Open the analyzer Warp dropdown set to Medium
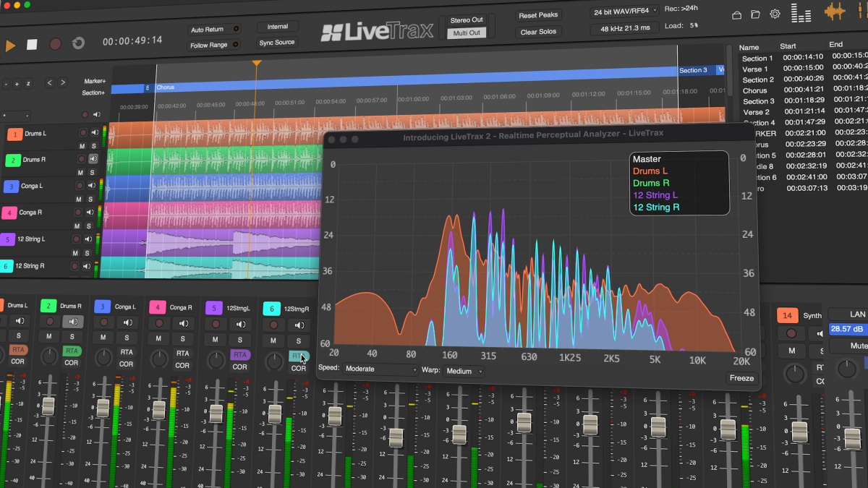Image resolution: width=868 pixels, height=488 pixels. [x=463, y=372]
